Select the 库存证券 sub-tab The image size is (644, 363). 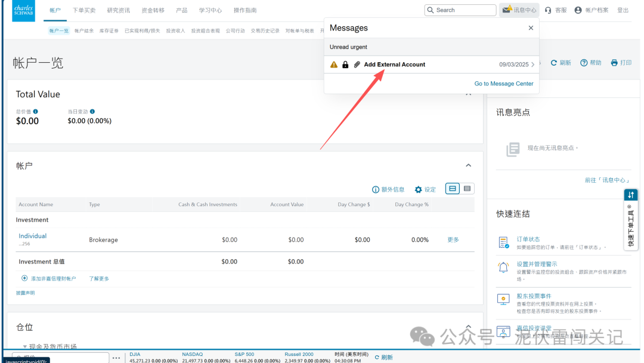pyautogui.click(x=109, y=31)
